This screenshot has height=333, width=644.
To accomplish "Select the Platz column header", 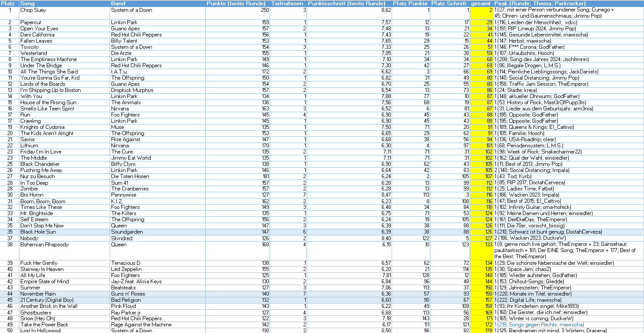I will [9, 4].
